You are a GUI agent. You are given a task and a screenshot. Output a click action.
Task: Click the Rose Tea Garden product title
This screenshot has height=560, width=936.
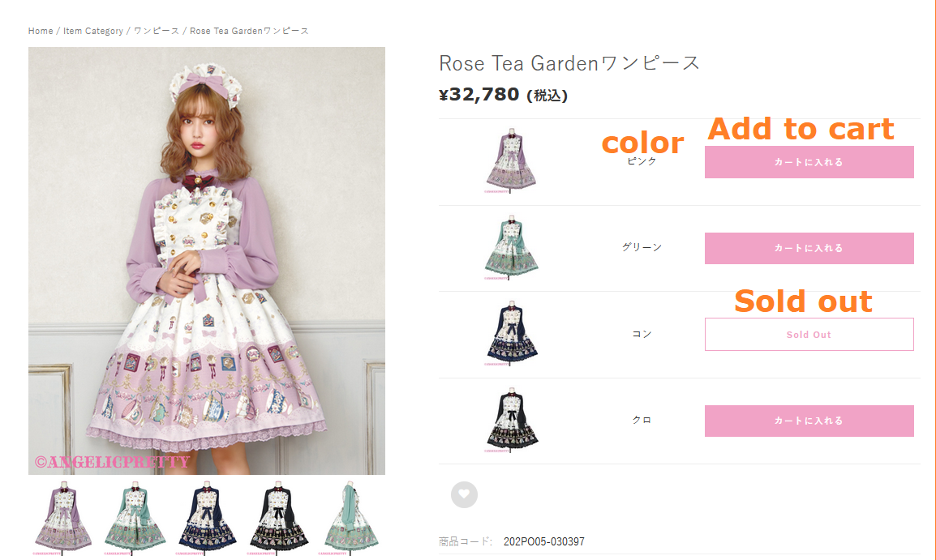point(569,63)
